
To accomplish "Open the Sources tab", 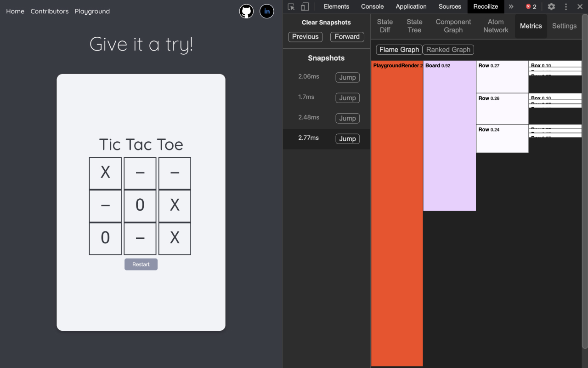I will coord(450,6).
